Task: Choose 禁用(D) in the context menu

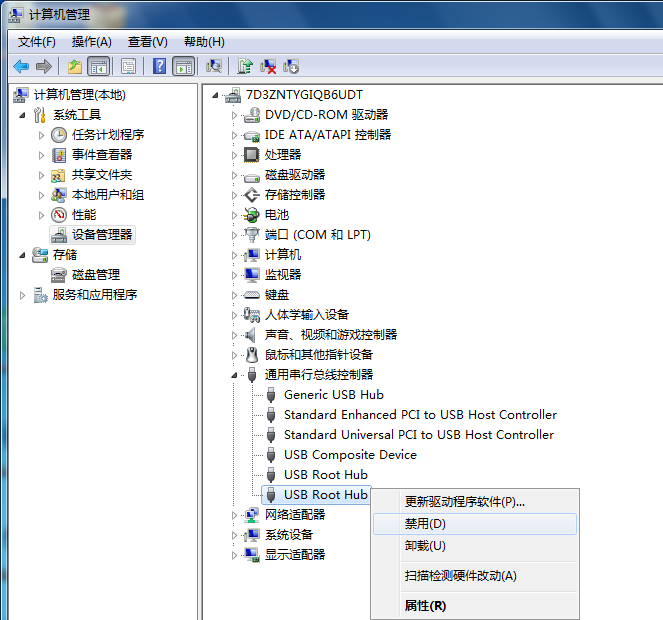Action: (425, 524)
